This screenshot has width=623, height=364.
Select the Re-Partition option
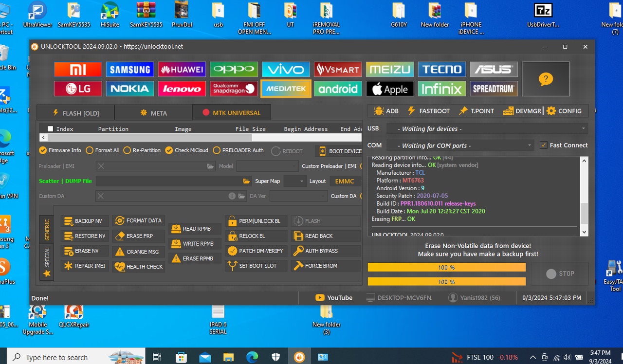tap(142, 150)
